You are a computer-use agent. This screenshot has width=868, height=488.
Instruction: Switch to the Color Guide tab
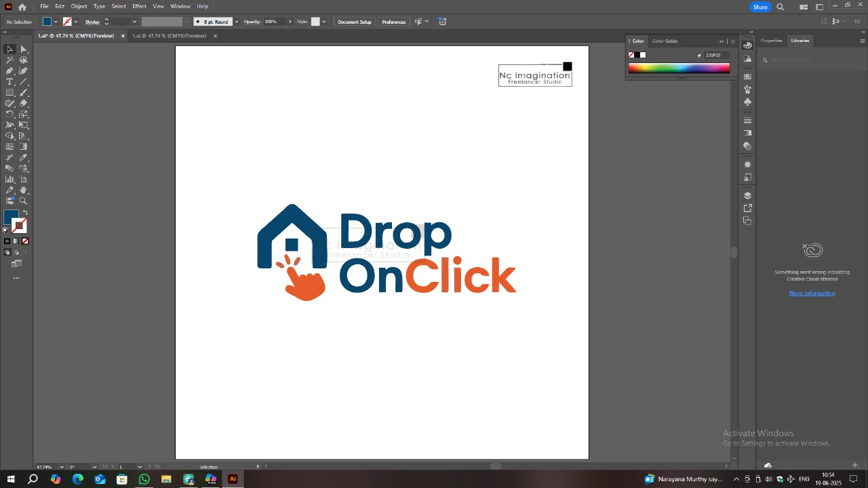pyautogui.click(x=665, y=41)
